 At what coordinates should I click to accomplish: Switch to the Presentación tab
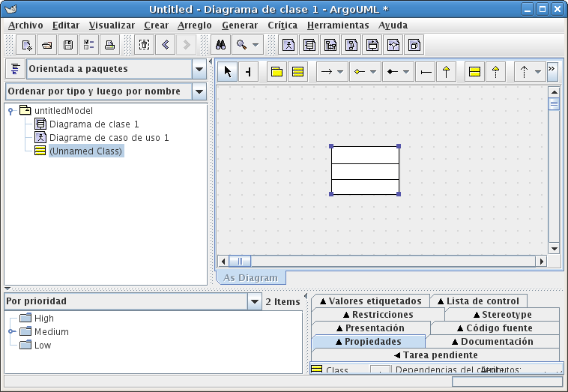(x=371, y=328)
